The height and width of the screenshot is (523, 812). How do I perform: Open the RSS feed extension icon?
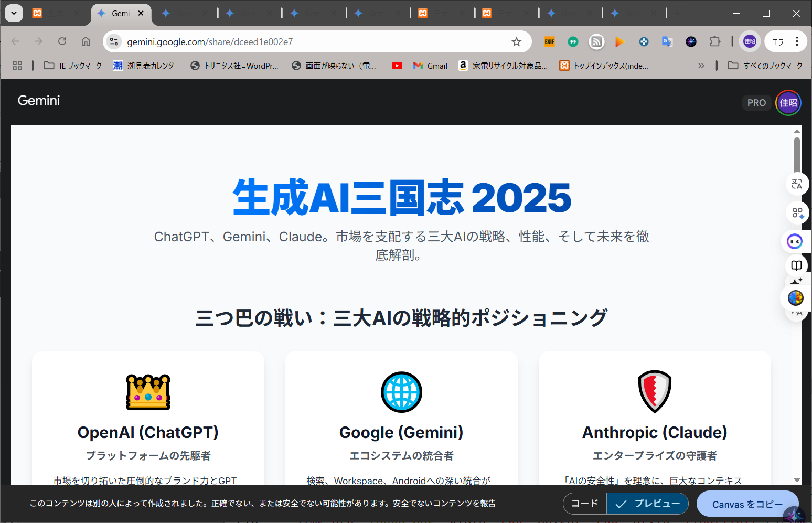point(596,41)
